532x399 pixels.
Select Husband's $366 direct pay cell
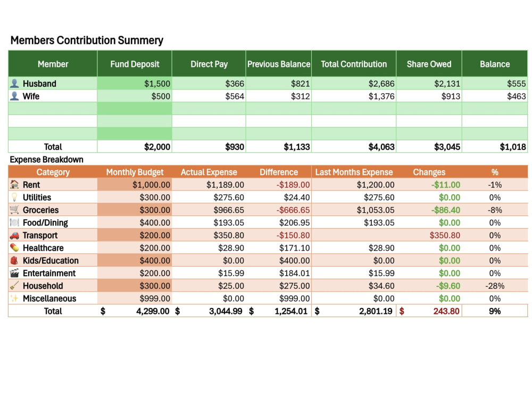(209, 84)
